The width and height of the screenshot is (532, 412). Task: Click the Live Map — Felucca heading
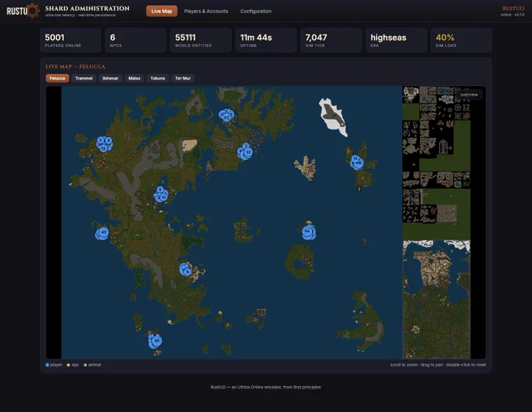[x=75, y=67]
